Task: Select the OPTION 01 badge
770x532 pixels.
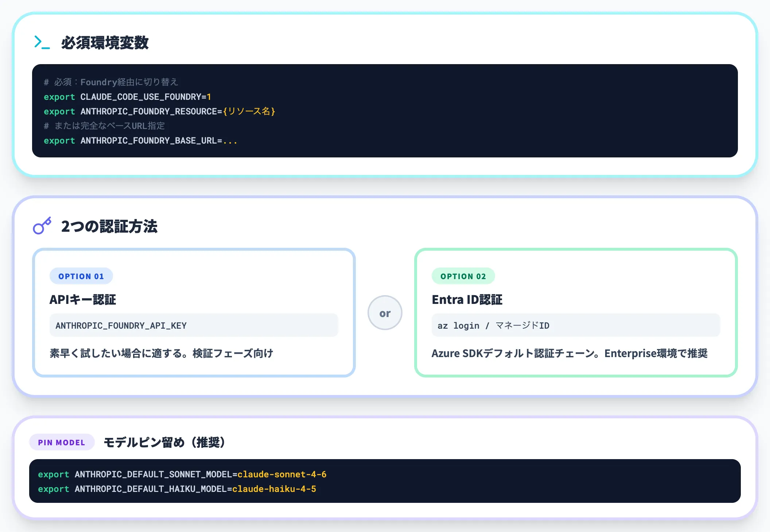Action: [x=81, y=276]
